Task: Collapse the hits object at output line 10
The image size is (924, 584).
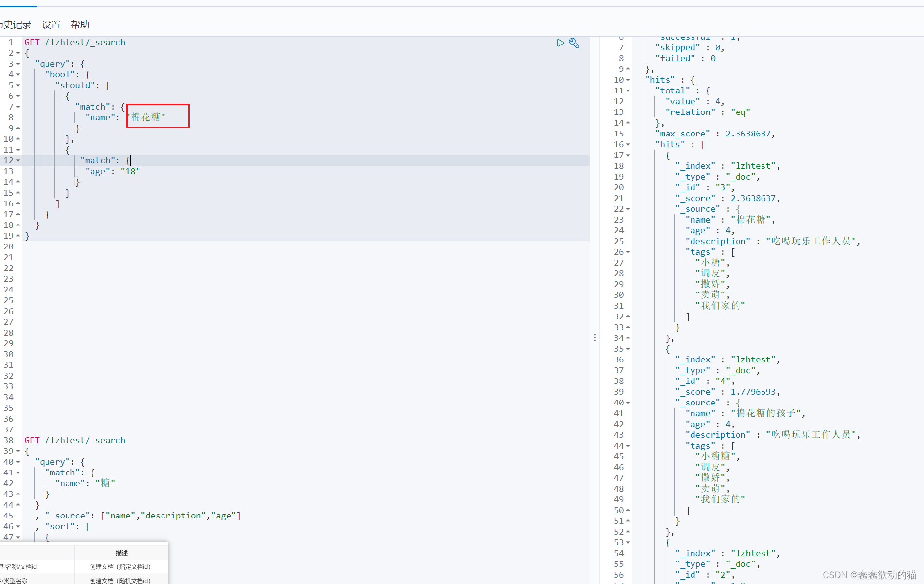Action: coord(628,80)
